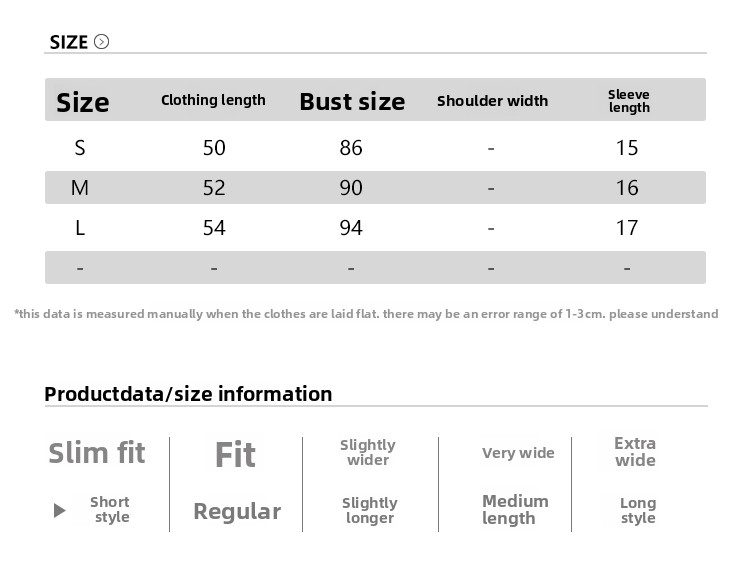The width and height of the screenshot is (750, 566).
Task: Pick the Slightly wider fit option
Action: pyautogui.click(x=368, y=452)
